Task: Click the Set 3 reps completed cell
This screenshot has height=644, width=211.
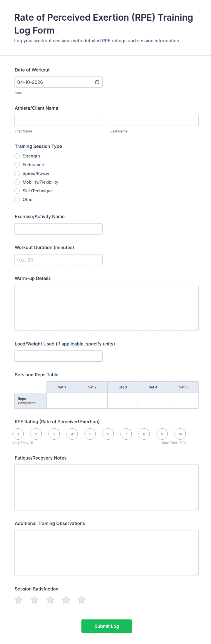Action: tap(123, 401)
